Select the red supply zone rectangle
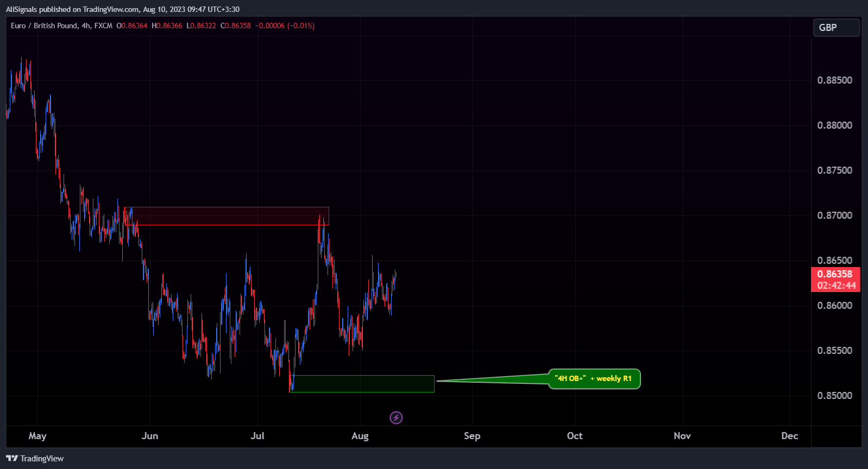This screenshot has width=868, height=469. coord(227,216)
